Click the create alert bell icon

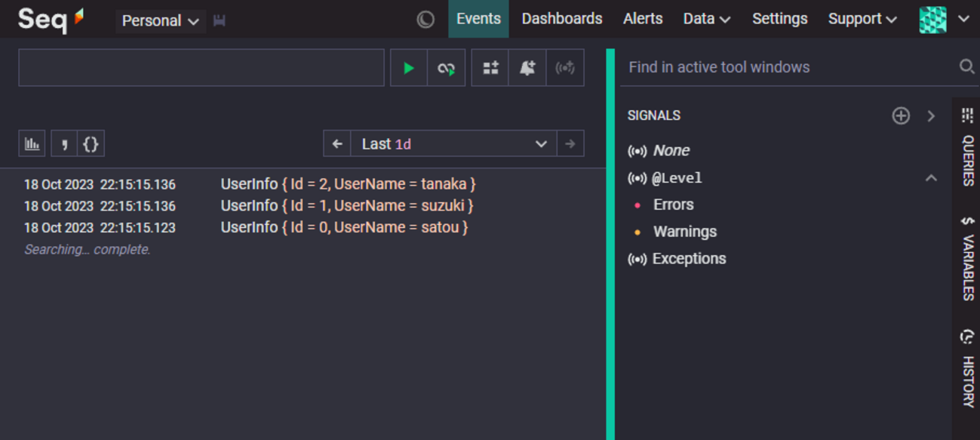tap(527, 68)
